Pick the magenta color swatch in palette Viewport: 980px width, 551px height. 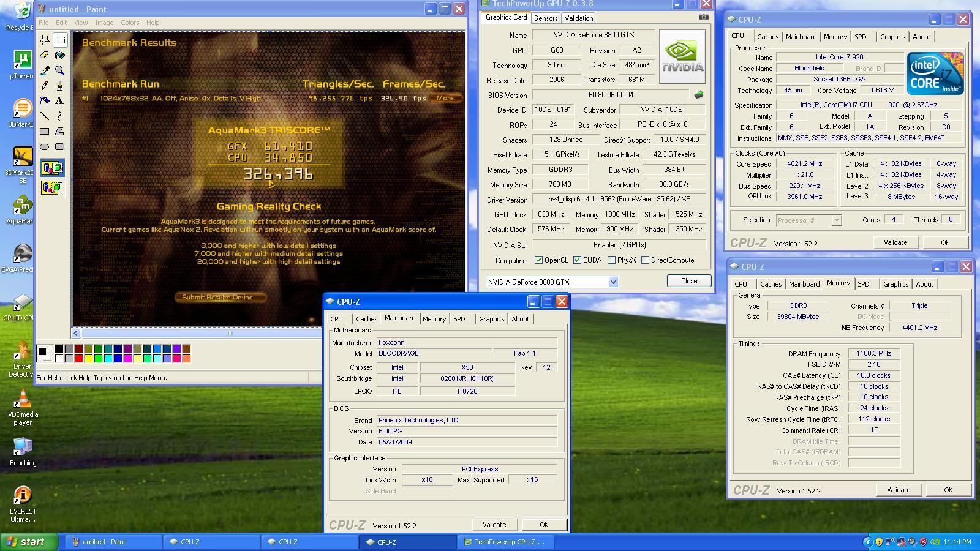point(127,359)
